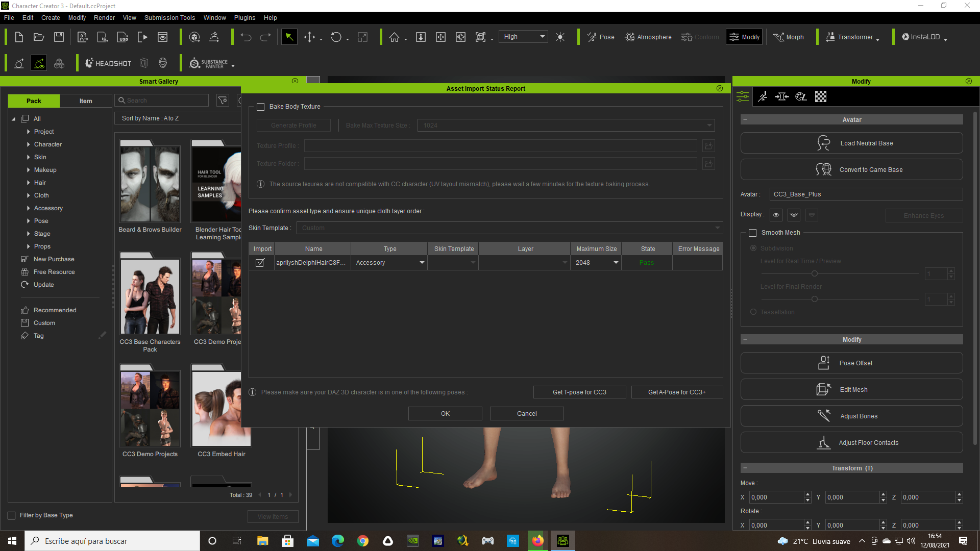Open the Render menu

(x=104, y=17)
